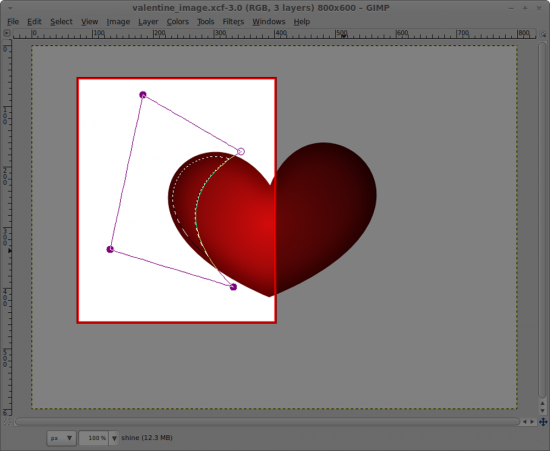
Task: Open the window menu arrow in title bar
Action: click(11, 8)
